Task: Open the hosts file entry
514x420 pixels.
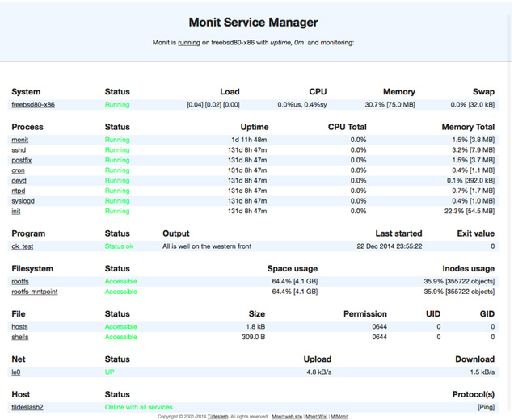Action: point(19,327)
